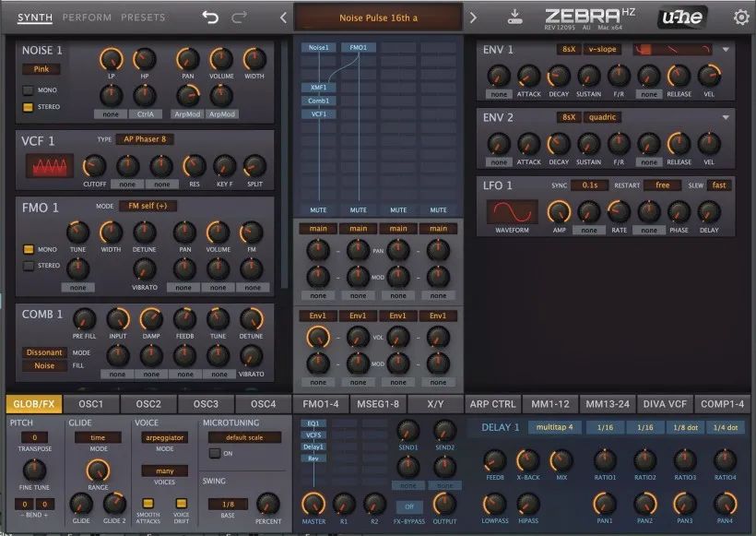Click the preset name Noise Pulse 16th a

click(379, 18)
